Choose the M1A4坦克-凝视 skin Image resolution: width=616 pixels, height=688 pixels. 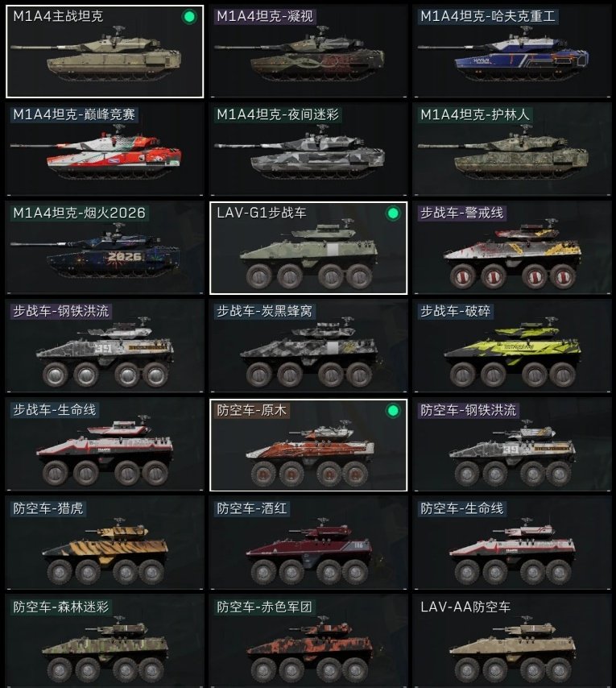(308, 52)
